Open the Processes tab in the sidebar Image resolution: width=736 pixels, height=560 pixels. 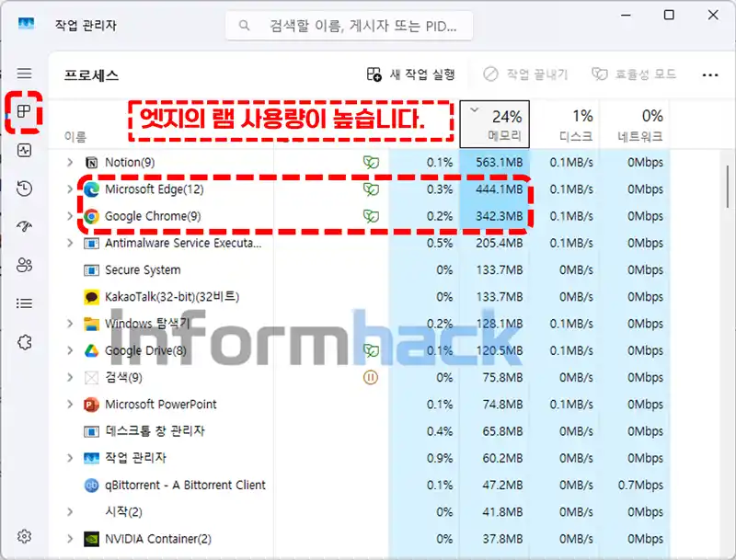pos(24,111)
